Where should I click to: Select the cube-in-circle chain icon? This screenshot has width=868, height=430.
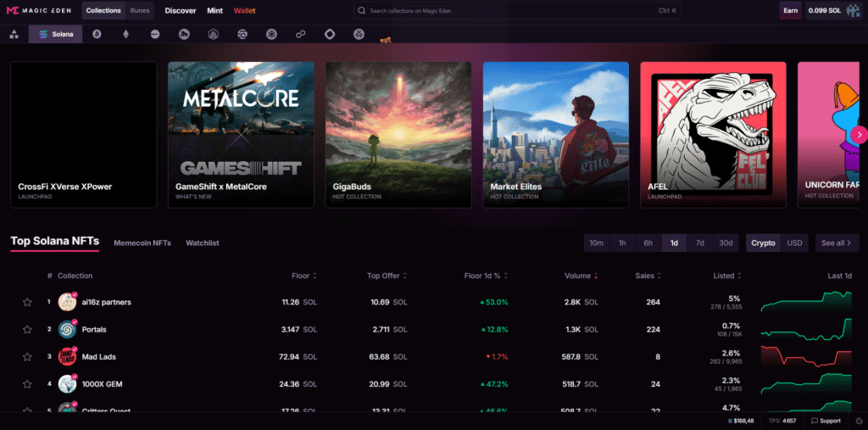271,35
